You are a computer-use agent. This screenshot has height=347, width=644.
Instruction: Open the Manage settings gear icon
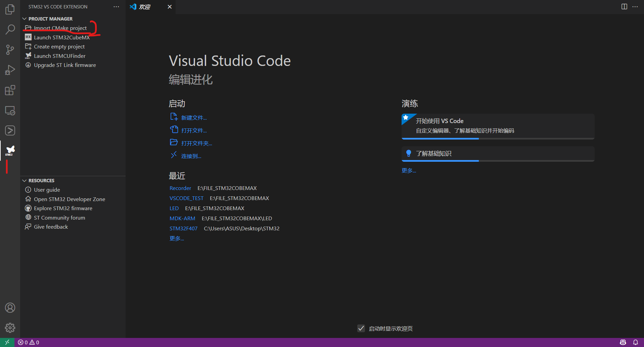tap(10, 328)
